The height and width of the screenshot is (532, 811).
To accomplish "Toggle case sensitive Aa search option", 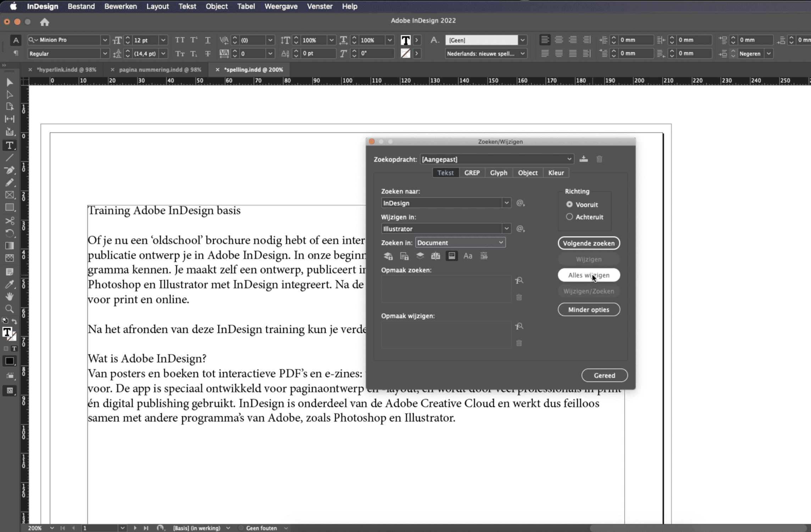I will [468, 256].
